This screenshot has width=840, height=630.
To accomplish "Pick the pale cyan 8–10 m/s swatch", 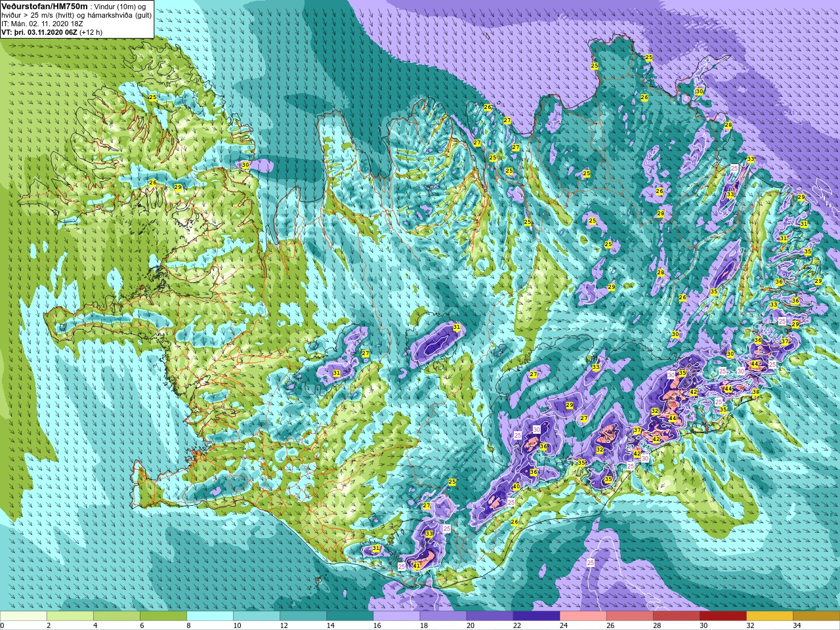I will pos(210,616).
